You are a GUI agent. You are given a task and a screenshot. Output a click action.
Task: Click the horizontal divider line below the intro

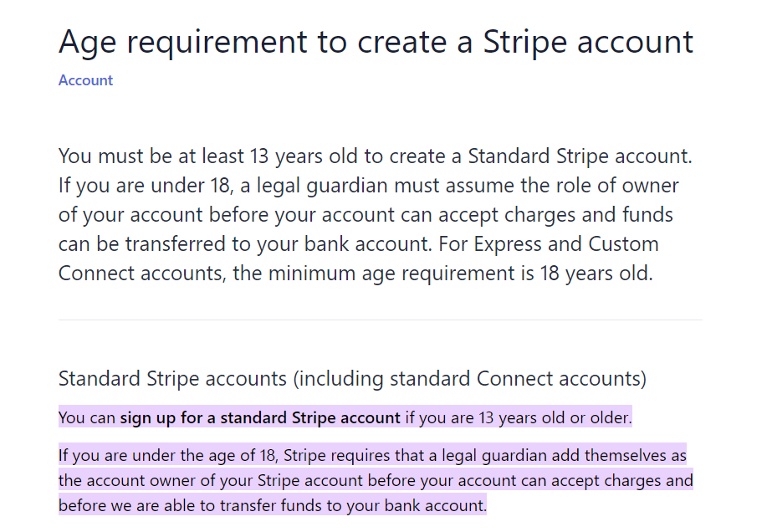(380, 320)
